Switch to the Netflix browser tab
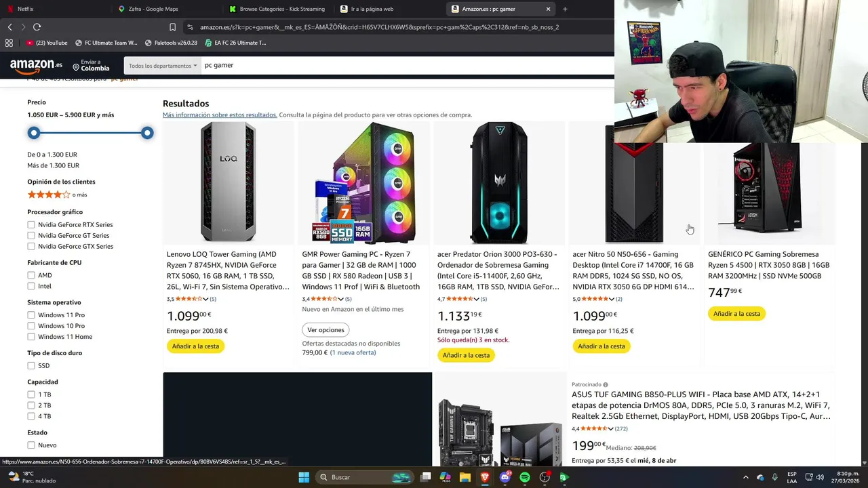Image resolution: width=868 pixels, height=488 pixels. pos(25,9)
